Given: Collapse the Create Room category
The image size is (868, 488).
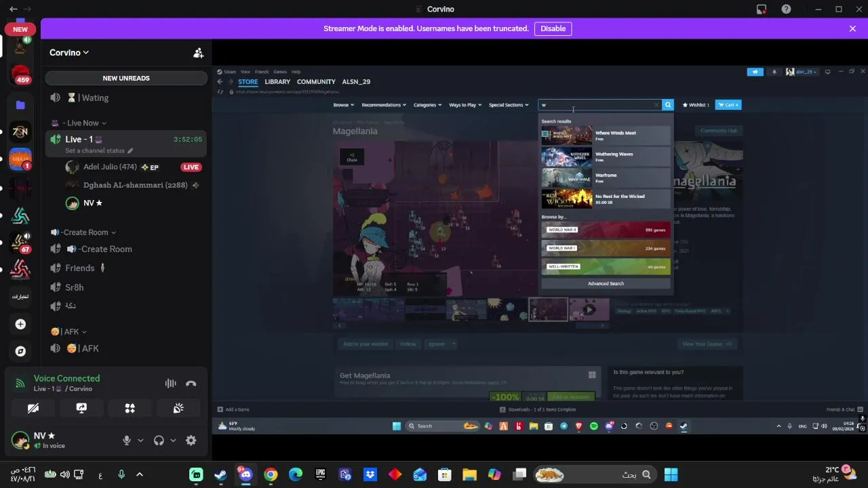Looking at the screenshot, I should click(x=83, y=232).
